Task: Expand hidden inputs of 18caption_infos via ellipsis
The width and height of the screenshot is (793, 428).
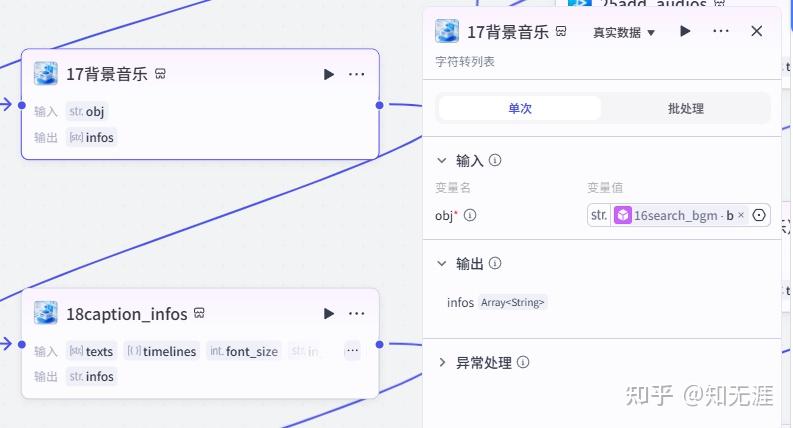Action: coord(352,351)
